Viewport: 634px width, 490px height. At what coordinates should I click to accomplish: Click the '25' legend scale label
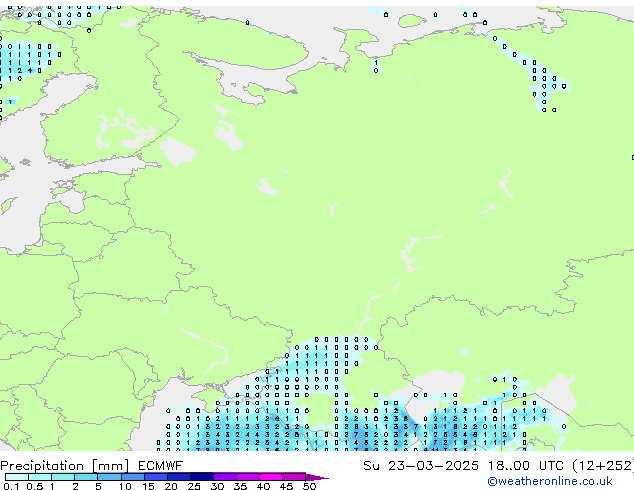[x=194, y=486]
